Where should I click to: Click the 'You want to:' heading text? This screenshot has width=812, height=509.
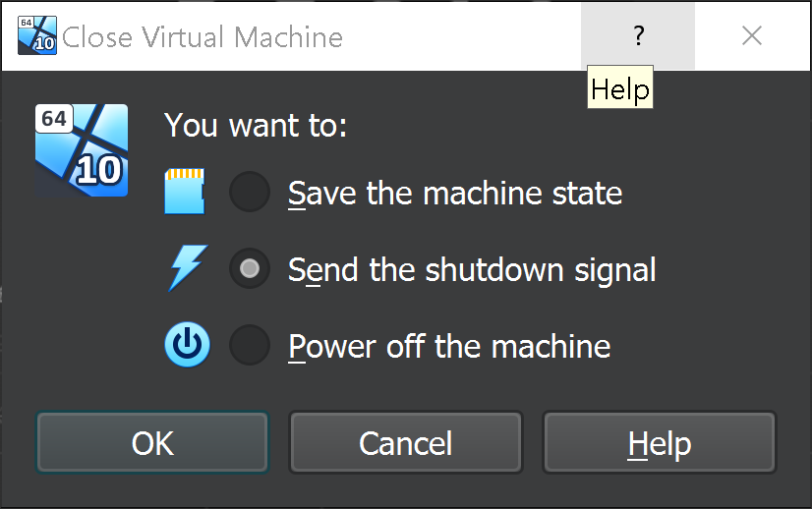(256, 126)
